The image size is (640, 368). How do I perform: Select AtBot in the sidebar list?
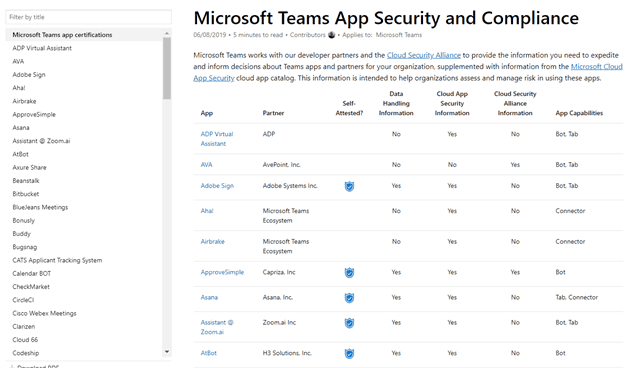[x=20, y=154]
